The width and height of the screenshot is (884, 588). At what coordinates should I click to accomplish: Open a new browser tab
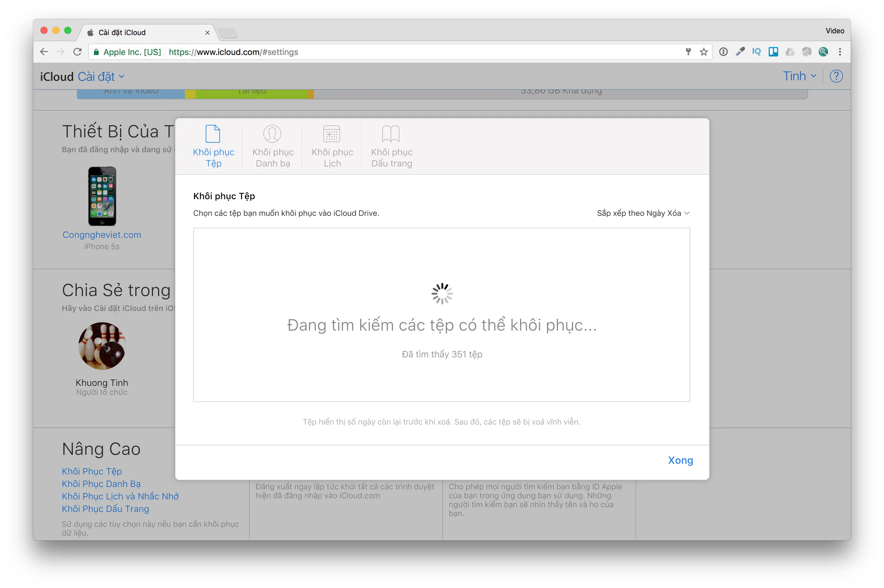click(228, 33)
